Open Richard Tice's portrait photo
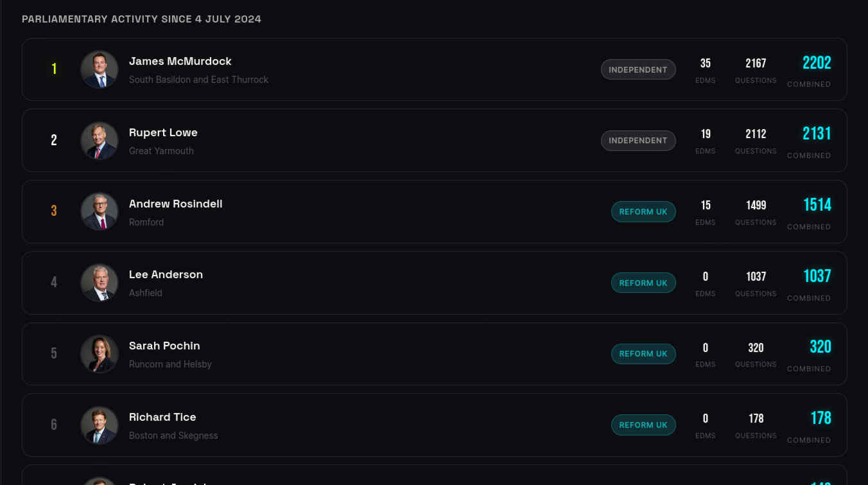 [100, 425]
